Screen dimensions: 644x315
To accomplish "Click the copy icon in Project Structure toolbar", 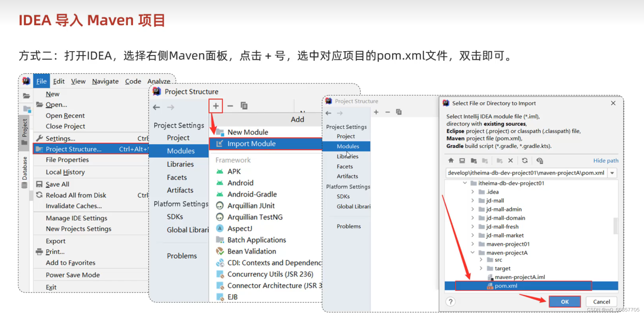I will (x=244, y=106).
